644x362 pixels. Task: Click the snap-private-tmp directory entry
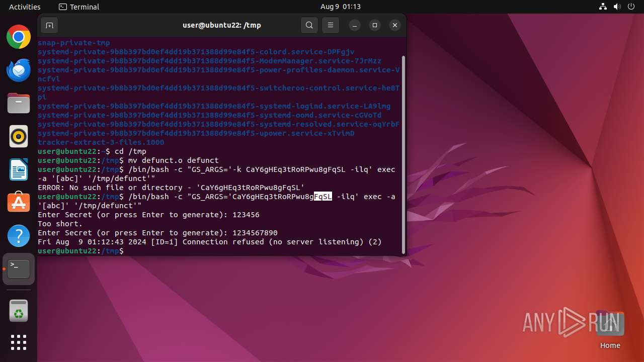(74, 43)
